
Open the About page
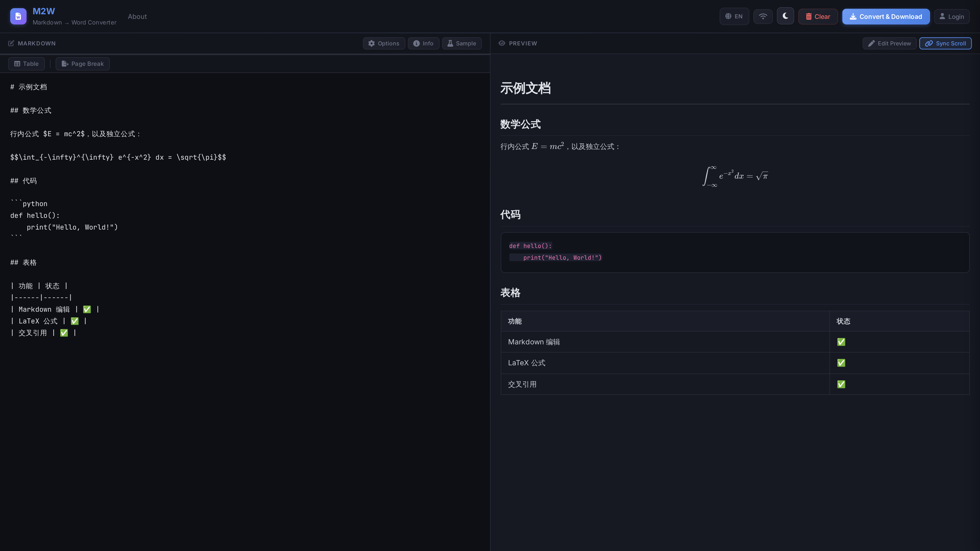point(137,16)
